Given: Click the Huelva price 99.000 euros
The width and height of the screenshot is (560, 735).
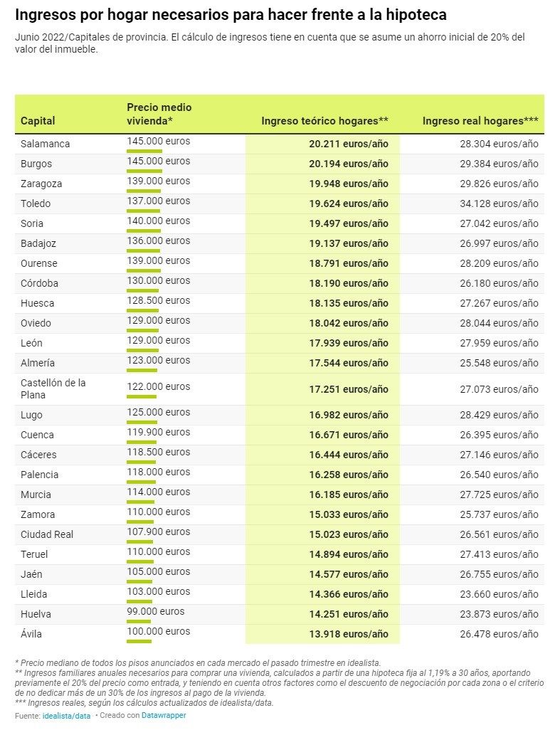Looking at the screenshot, I should tap(156, 611).
